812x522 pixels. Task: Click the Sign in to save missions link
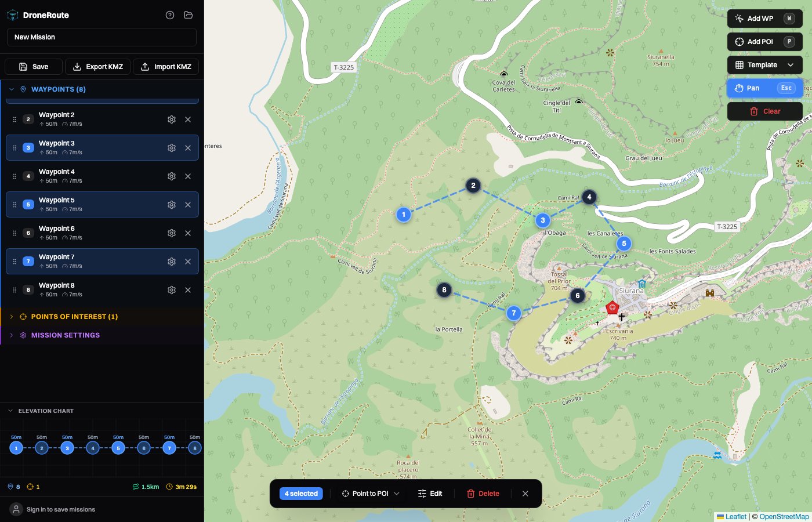(61, 509)
